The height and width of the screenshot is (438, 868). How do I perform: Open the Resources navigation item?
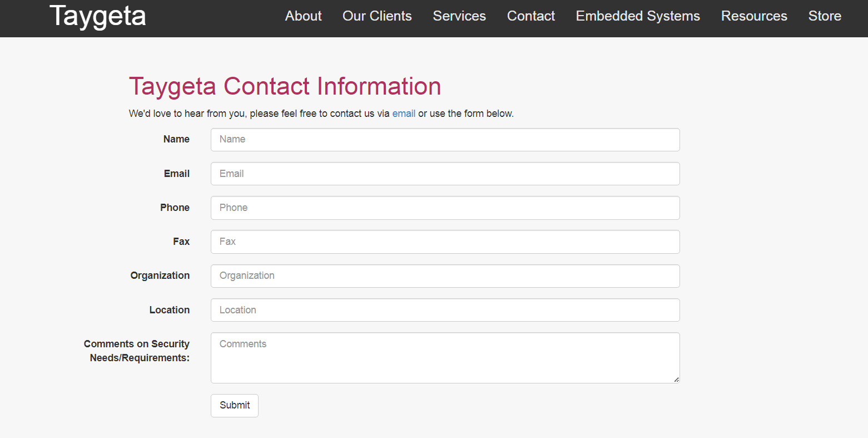point(754,16)
